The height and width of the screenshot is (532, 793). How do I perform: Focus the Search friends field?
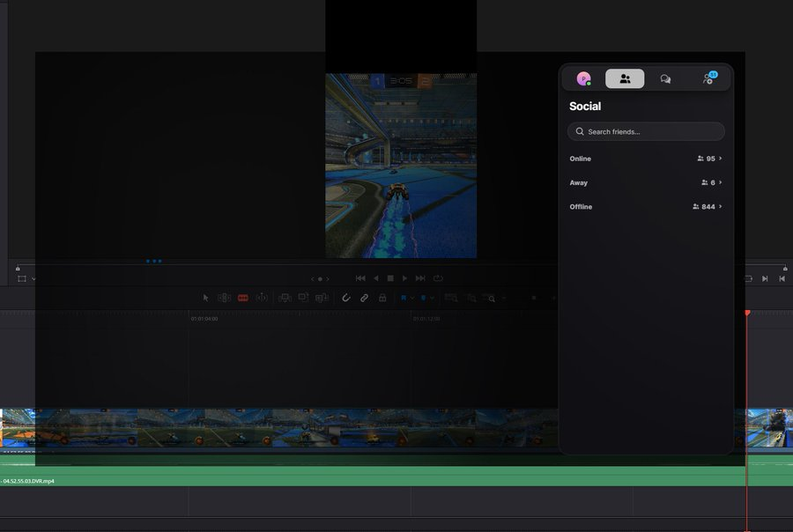pos(646,131)
